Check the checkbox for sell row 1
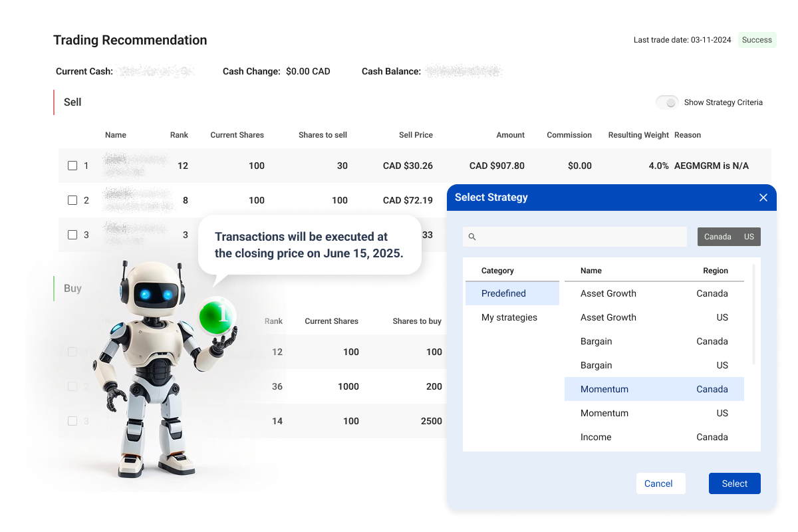798x532 pixels. point(73,166)
